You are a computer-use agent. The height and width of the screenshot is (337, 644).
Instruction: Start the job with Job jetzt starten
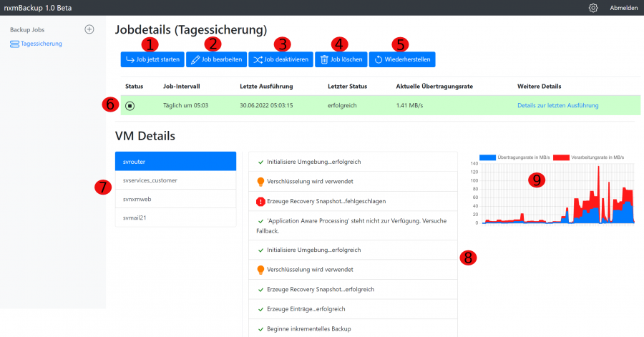152,59
